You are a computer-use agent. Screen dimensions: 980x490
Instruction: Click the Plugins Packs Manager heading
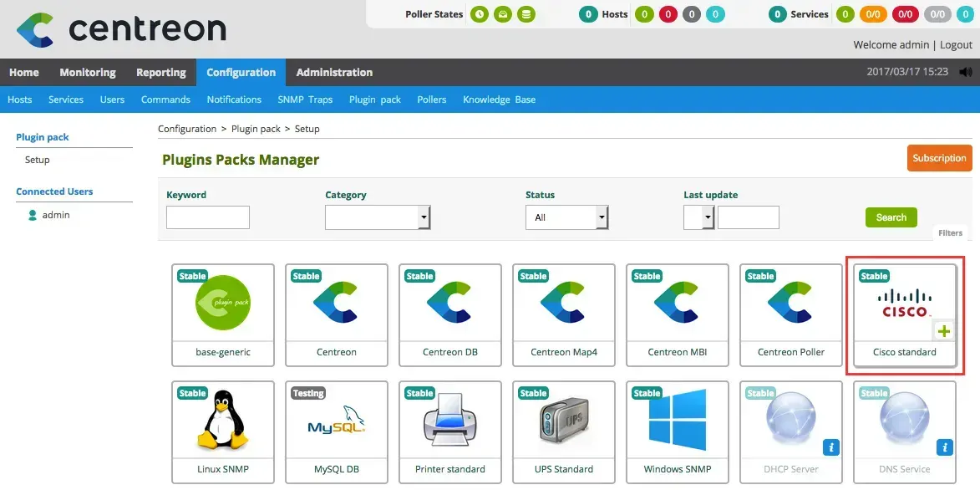click(x=241, y=160)
